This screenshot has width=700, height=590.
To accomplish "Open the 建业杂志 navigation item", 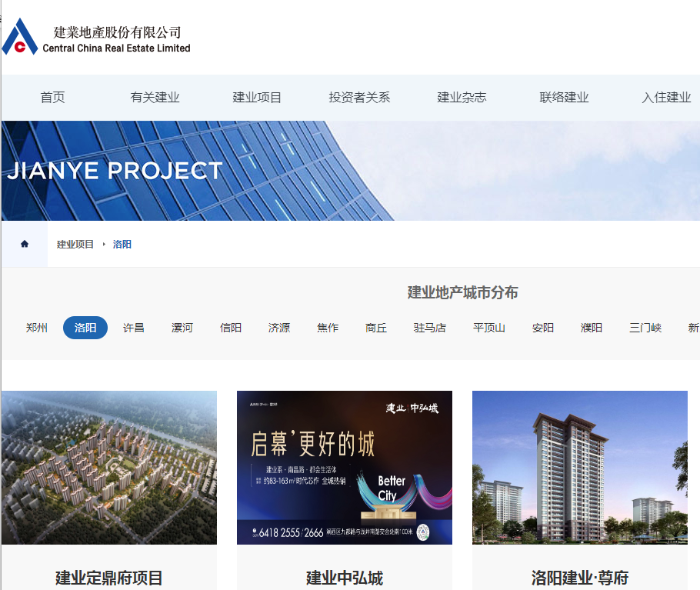I will click(x=462, y=98).
